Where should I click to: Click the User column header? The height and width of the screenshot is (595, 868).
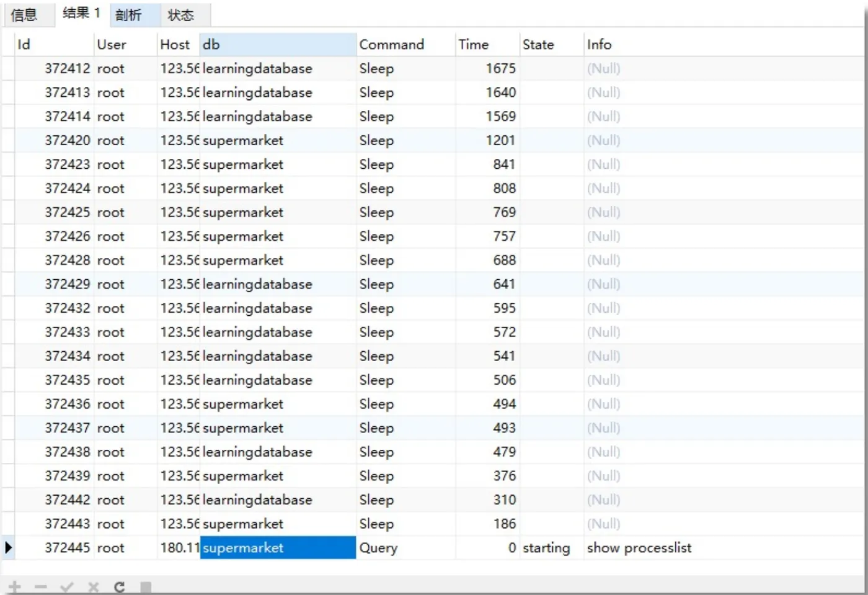pyautogui.click(x=125, y=45)
